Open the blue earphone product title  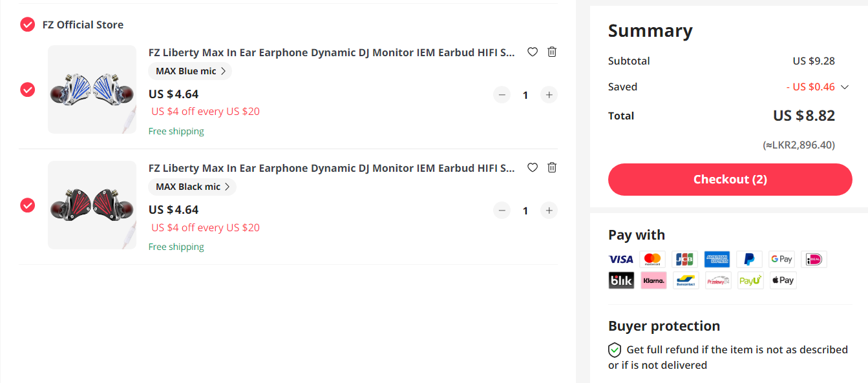[x=332, y=52]
